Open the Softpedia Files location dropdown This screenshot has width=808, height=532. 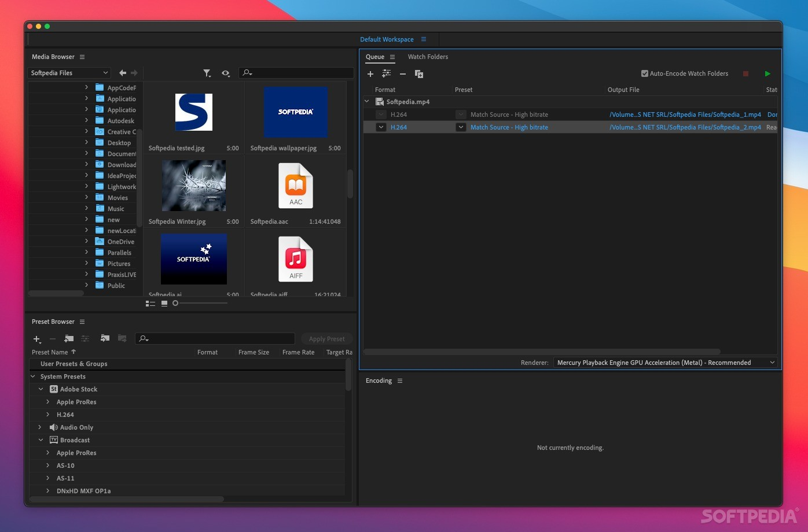[69, 73]
